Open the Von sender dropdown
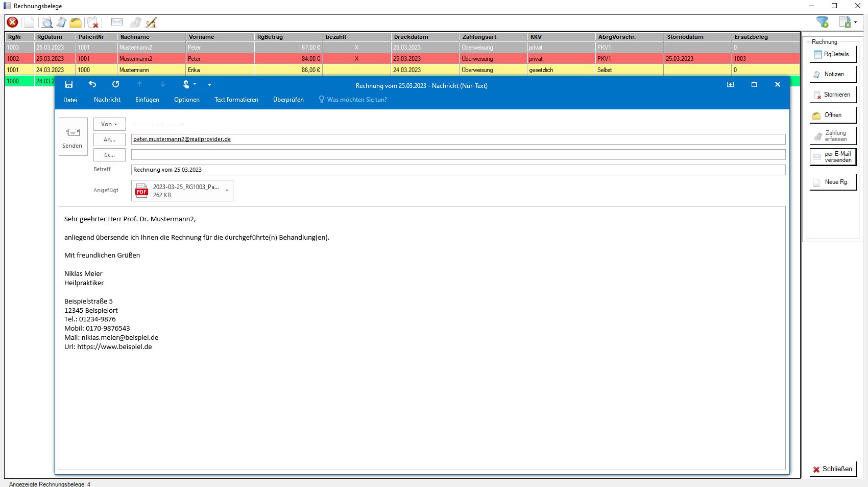 coord(109,124)
